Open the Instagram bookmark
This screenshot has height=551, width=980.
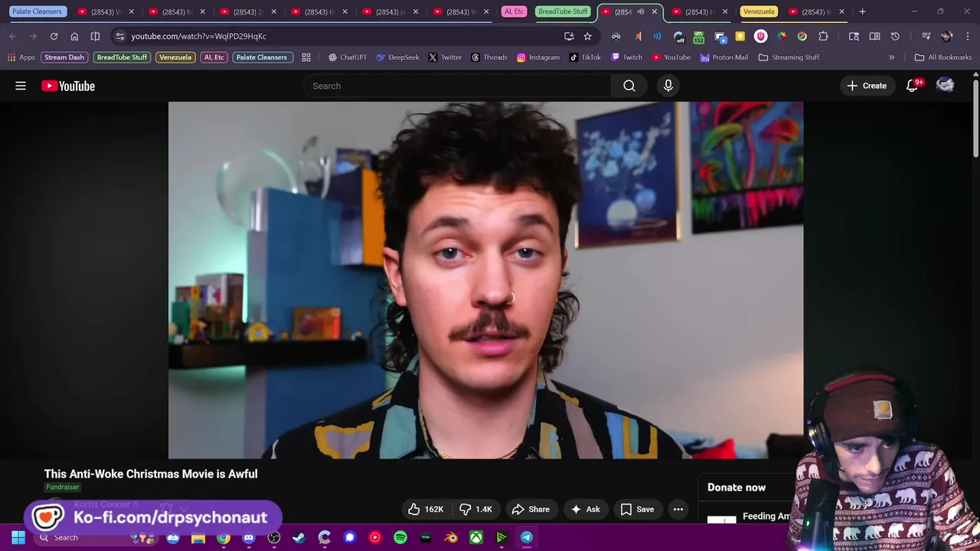[538, 57]
